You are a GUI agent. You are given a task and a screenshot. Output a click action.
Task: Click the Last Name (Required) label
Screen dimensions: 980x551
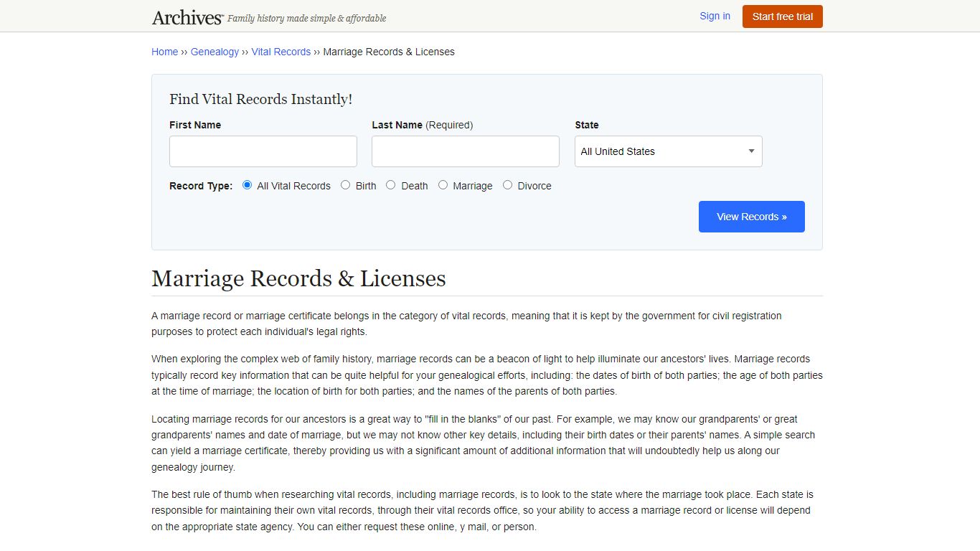[x=423, y=125]
